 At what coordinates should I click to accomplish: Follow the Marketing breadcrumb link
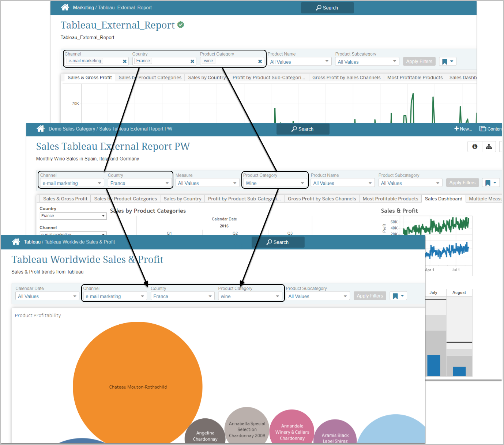coord(83,8)
